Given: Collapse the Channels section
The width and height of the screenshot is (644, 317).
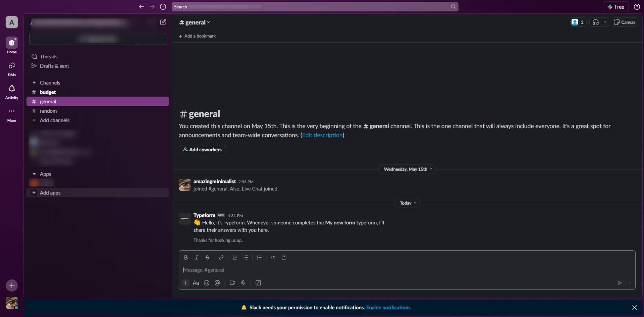Looking at the screenshot, I should (x=34, y=83).
